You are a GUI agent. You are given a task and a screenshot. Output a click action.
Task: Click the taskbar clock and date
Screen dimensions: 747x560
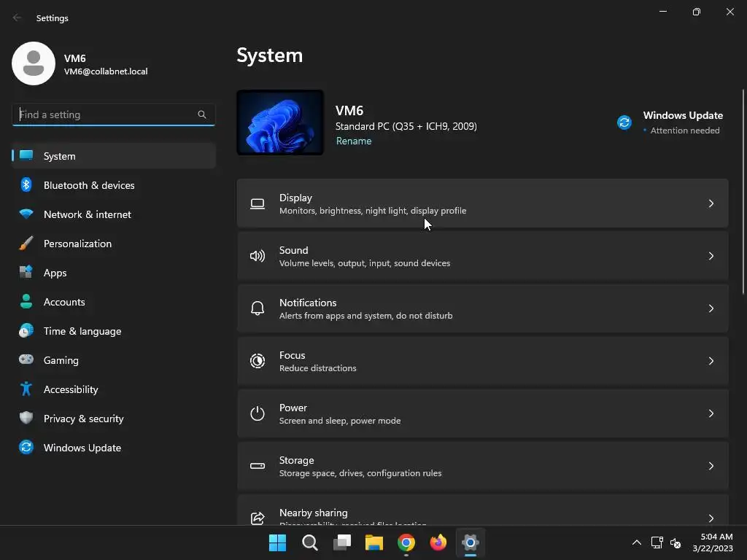713,542
